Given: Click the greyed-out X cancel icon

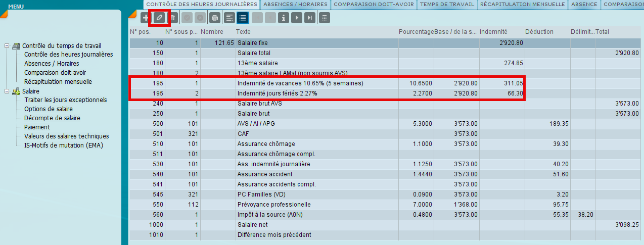Looking at the screenshot, I should (200, 18).
